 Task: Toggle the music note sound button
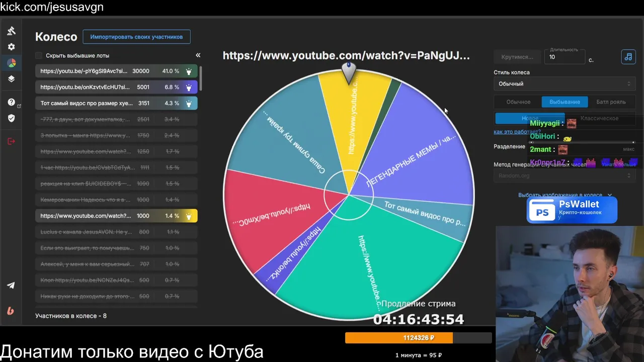628,57
